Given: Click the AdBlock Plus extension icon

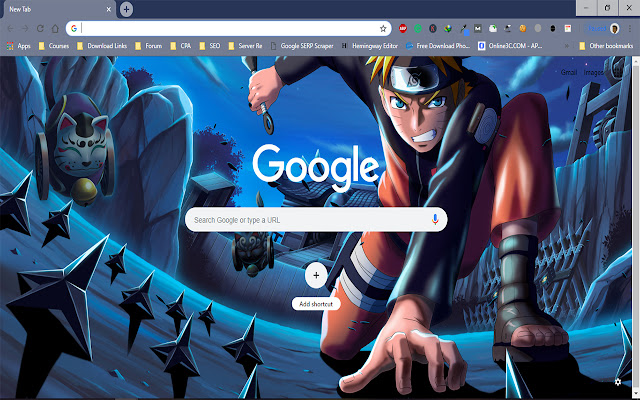Looking at the screenshot, I should coord(403,28).
